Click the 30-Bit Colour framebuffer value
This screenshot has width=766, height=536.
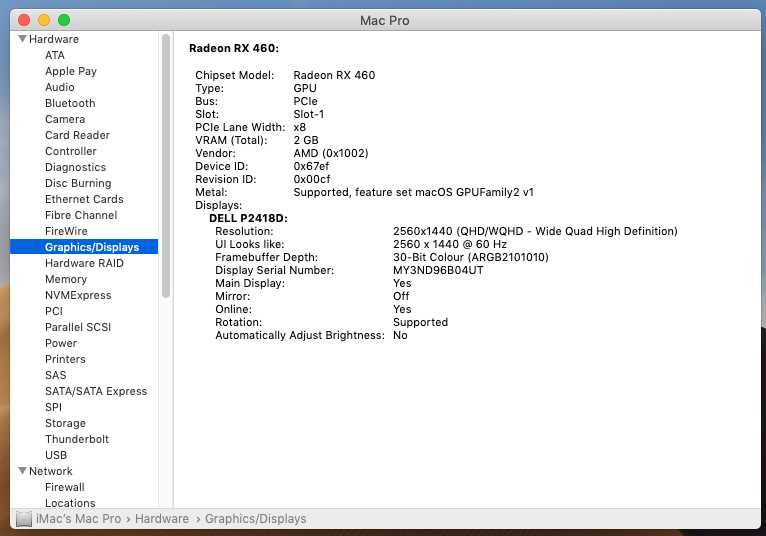470,257
